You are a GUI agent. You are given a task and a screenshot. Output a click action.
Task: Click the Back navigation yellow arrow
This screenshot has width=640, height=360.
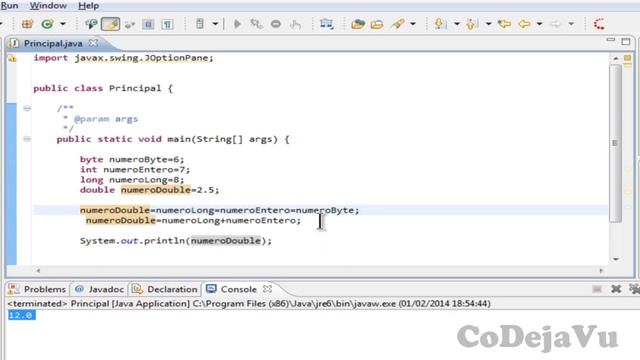[x=524, y=24]
